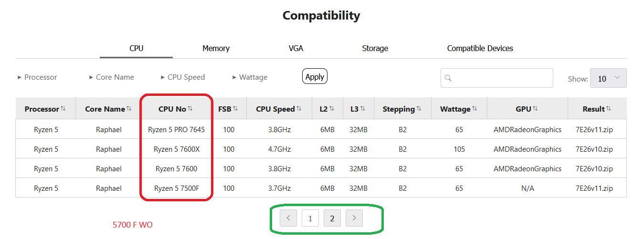Sort table by Processor column icon
The image size is (644, 239).
coord(63,109)
